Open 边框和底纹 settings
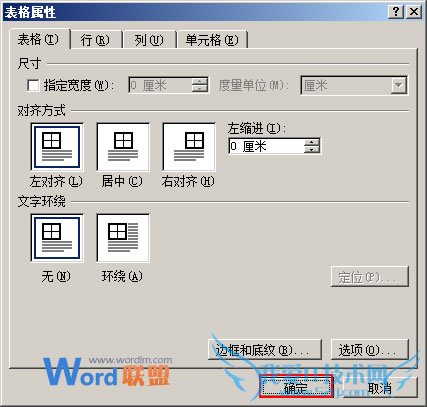 (x=265, y=350)
